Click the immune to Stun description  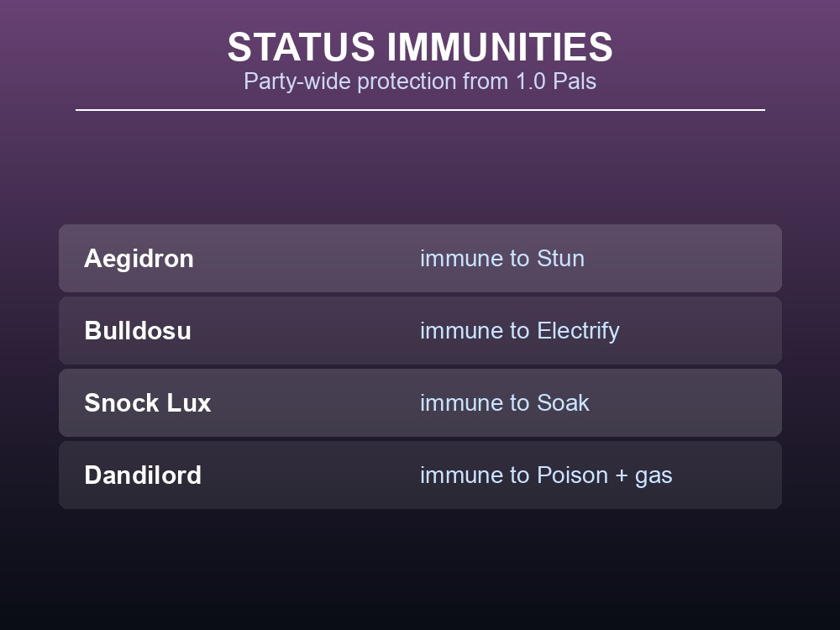pos(502,258)
